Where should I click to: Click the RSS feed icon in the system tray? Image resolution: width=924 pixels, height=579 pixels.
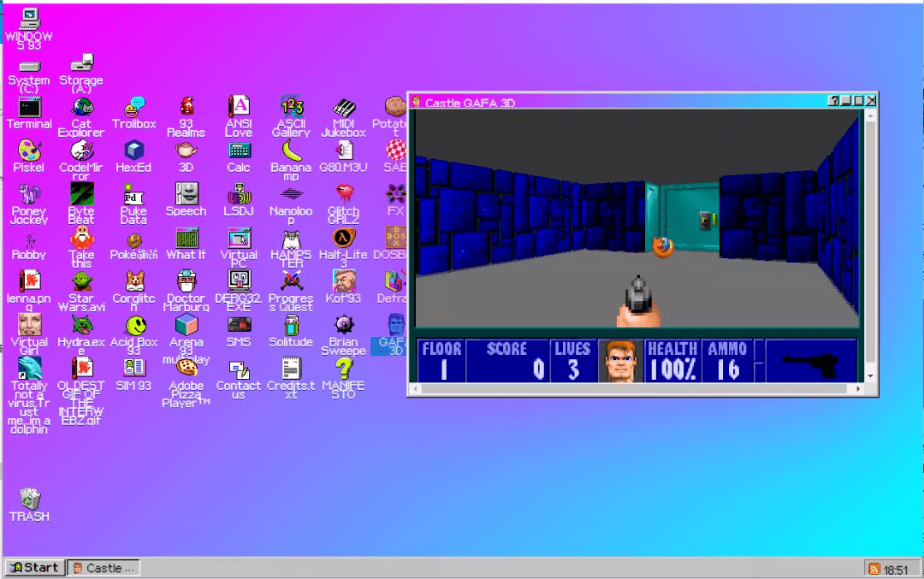[x=874, y=569]
